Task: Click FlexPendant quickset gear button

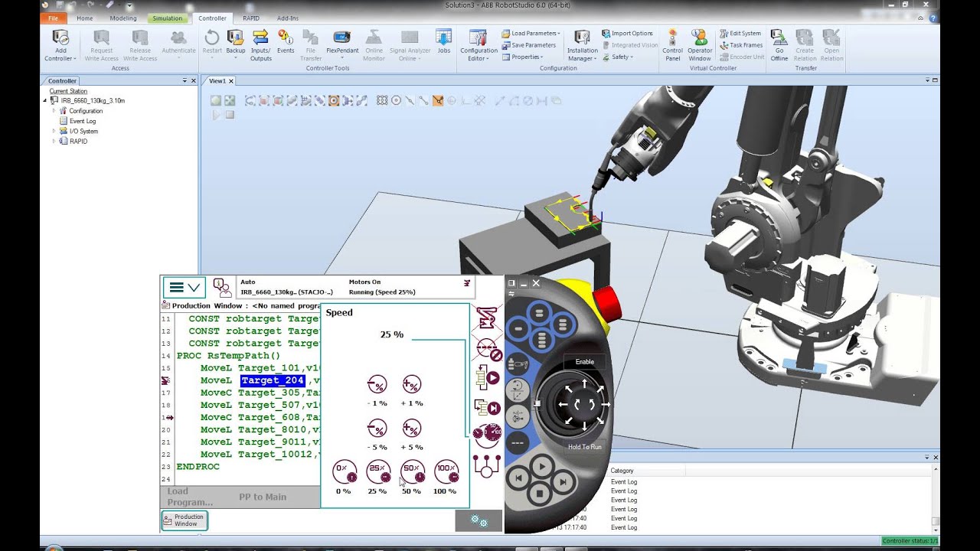Action: click(479, 520)
